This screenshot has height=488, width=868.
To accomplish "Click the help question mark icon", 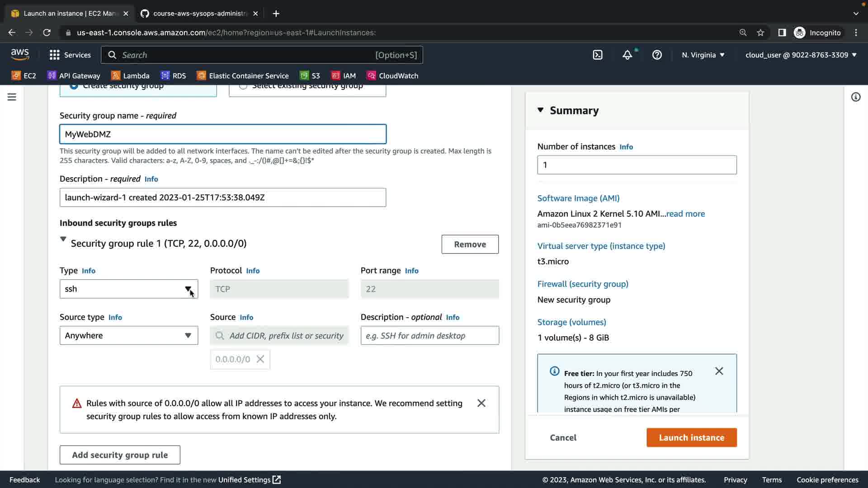I will (x=657, y=55).
